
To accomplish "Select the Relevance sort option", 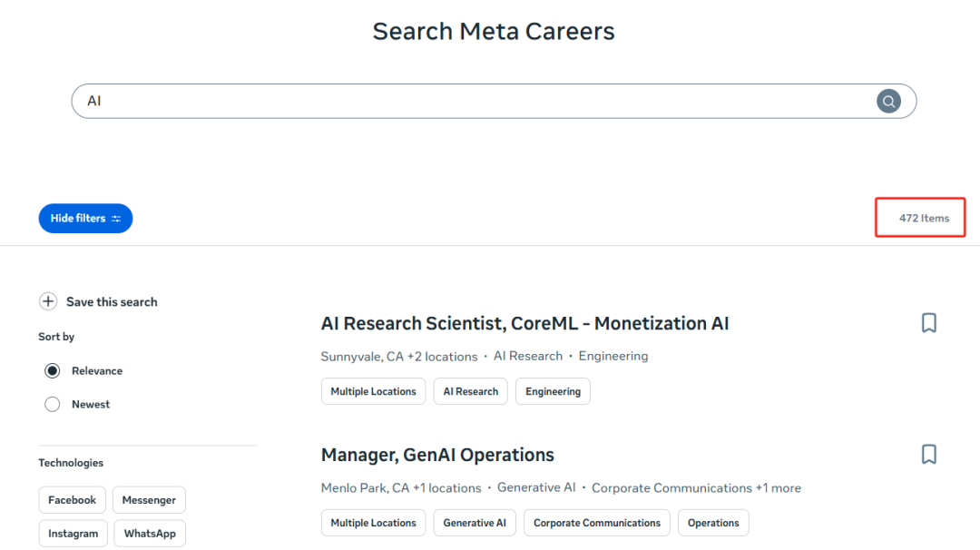I will point(53,370).
